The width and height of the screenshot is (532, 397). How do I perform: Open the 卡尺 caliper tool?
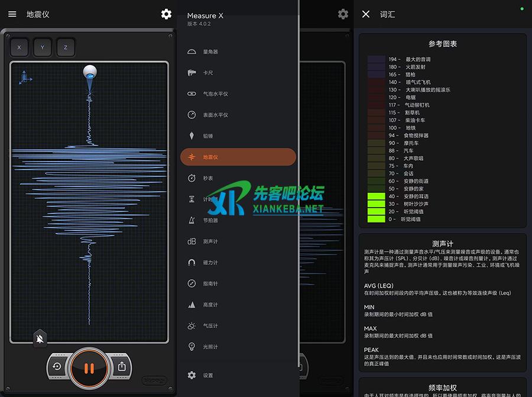tap(208, 73)
